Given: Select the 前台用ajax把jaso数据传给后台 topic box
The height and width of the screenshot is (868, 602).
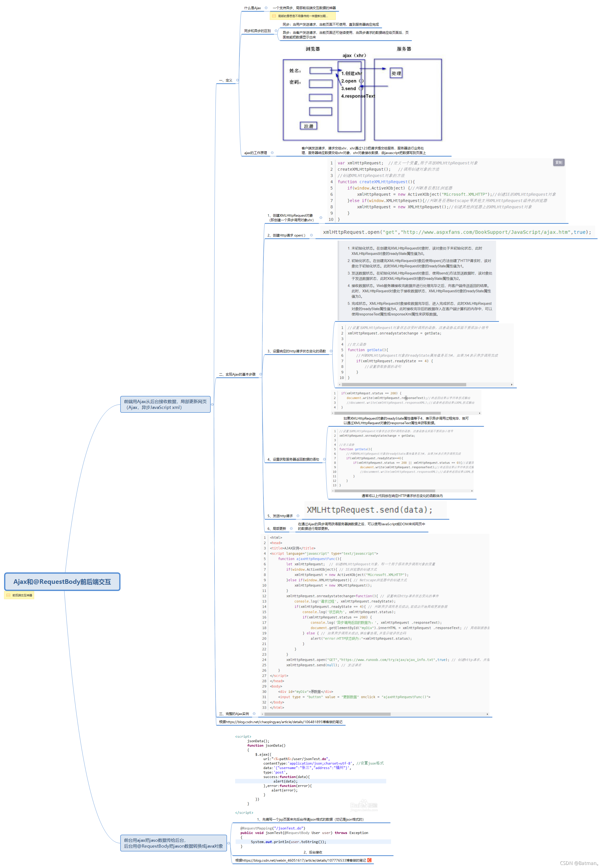Looking at the screenshot, I should 173,843.
